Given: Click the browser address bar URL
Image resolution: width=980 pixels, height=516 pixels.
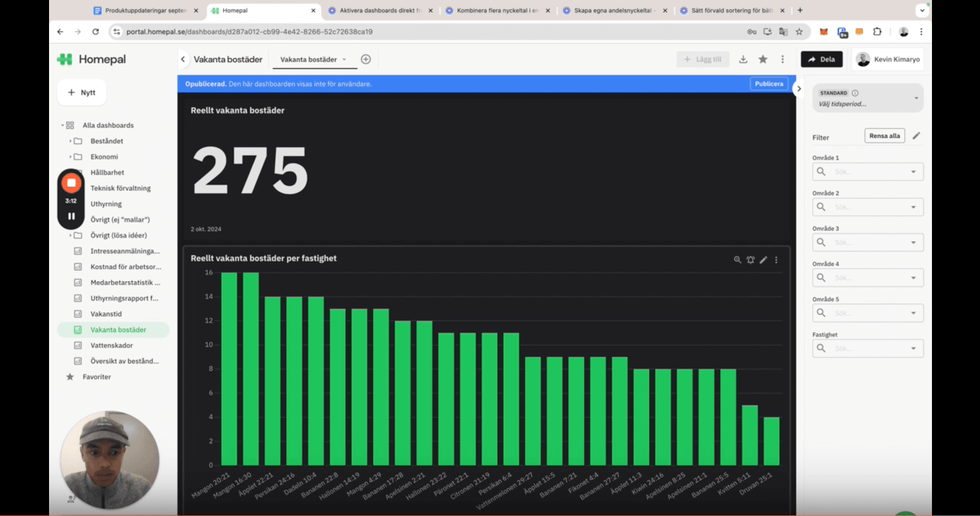Looking at the screenshot, I should (249, 32).
